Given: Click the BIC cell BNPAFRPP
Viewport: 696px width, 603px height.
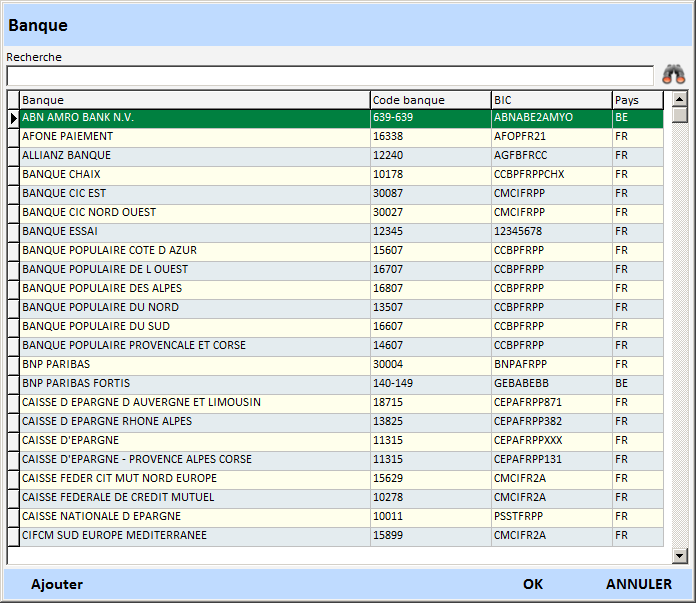Looking at the screenshot, I should [x=552, y=365].
